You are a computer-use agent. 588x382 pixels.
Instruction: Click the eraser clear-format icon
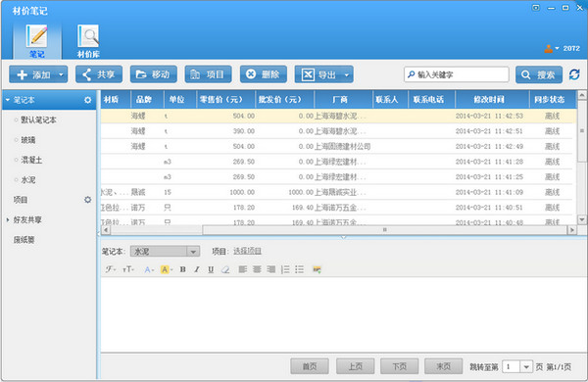(x=225, y=269)
